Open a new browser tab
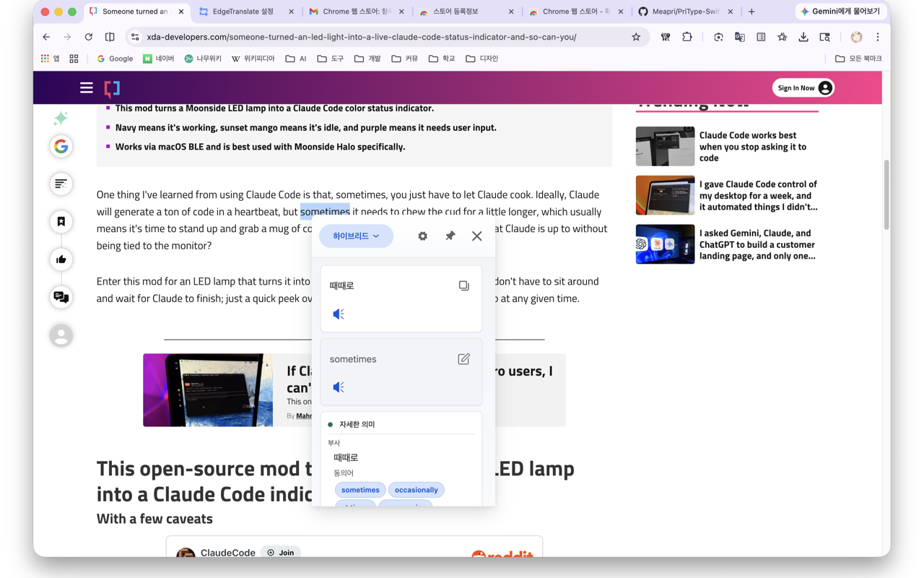 click(x=751, y=12)
